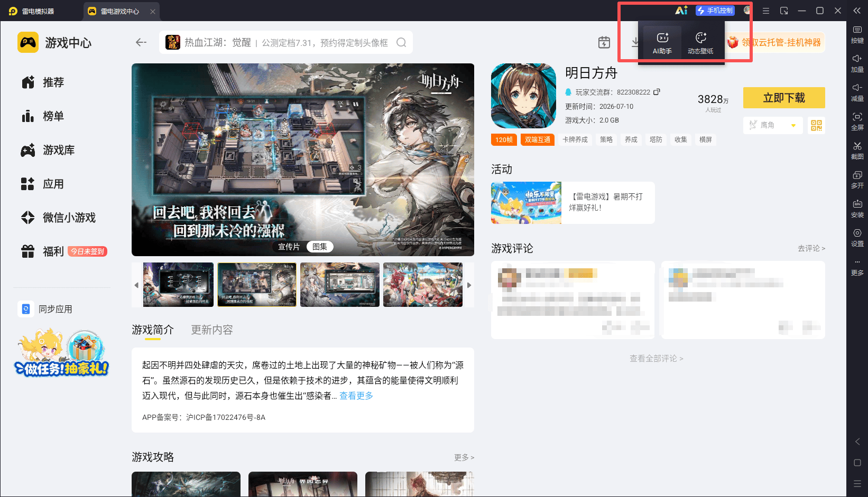
Task: Open the 应用 apps section
Action: [43, 184]
